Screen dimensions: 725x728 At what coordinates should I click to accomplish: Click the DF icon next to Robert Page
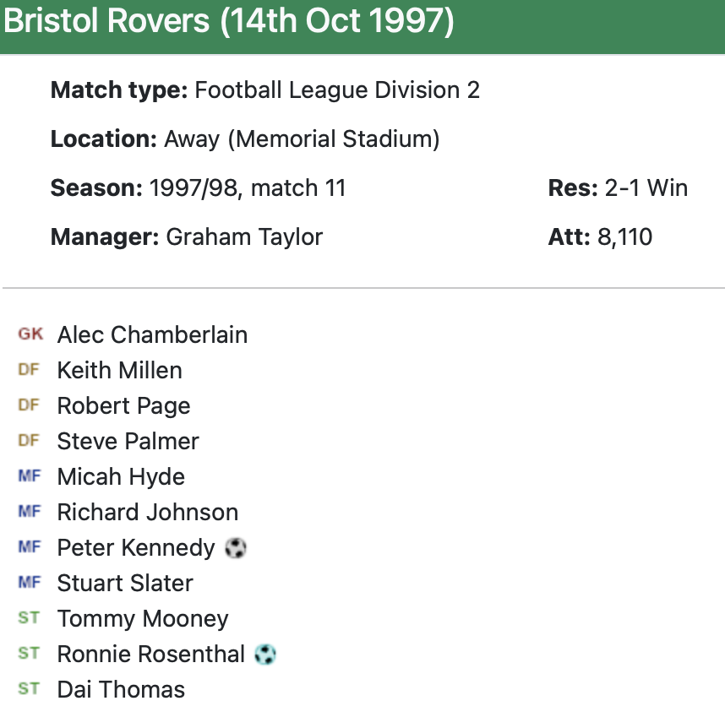pos(29,405)
